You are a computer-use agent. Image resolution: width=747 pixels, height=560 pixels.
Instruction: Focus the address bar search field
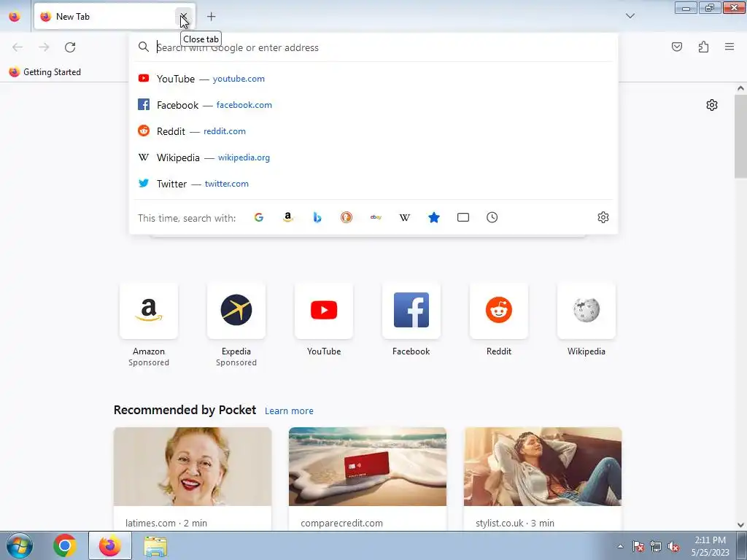click(373, 47)
